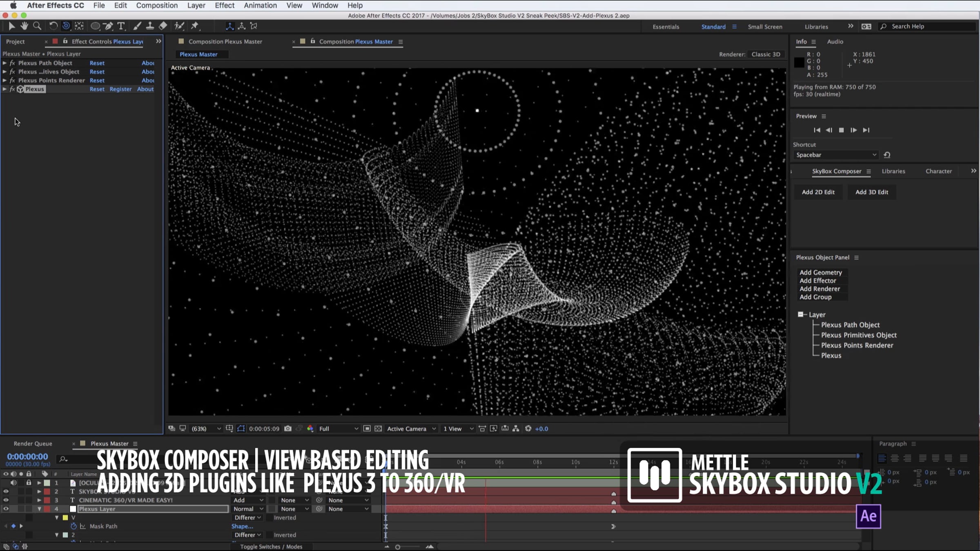Click the Add 2D Edit button

point(818,192)
